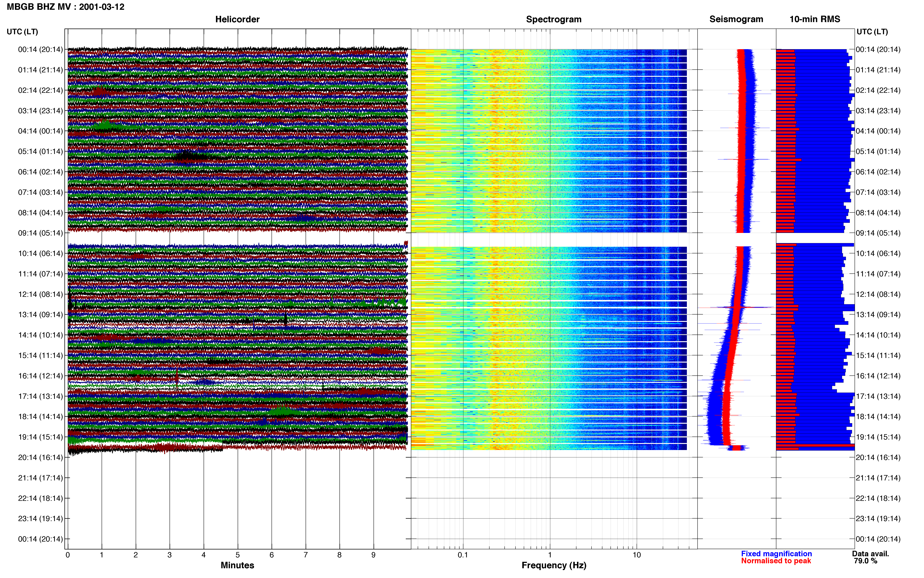Click minute tick label 3 on Helicorder axis
This screenshot has width=924, height=578.
[170, 555]
